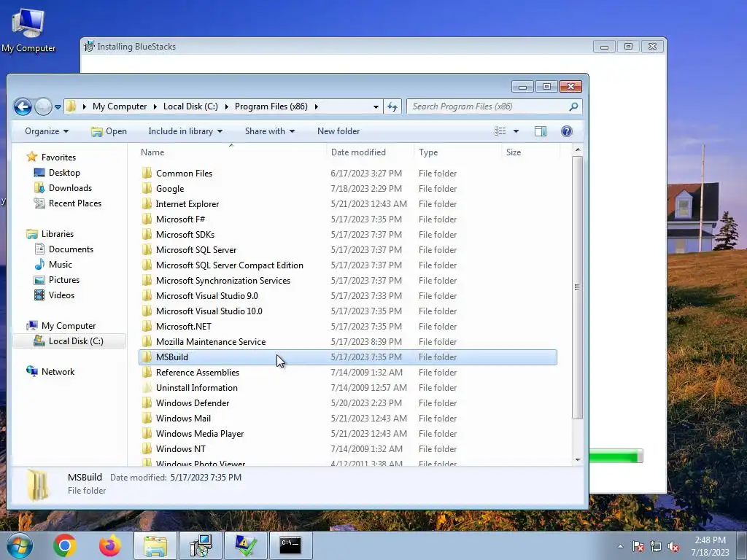Select the Google folder icon
The image size is (747, 560).
(147, 188)
